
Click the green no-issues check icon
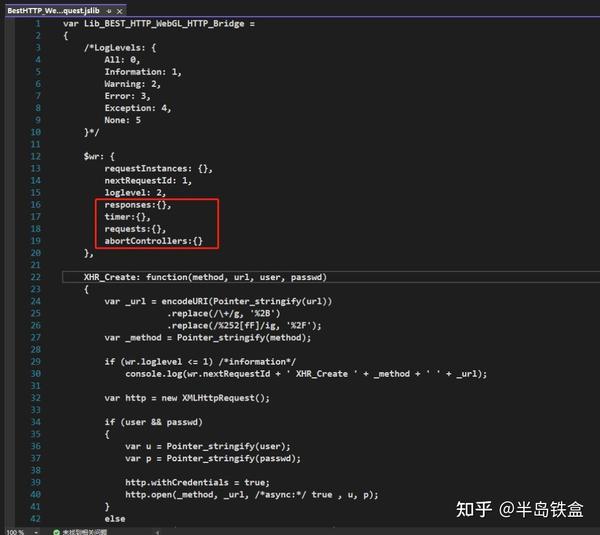(56, 532)
